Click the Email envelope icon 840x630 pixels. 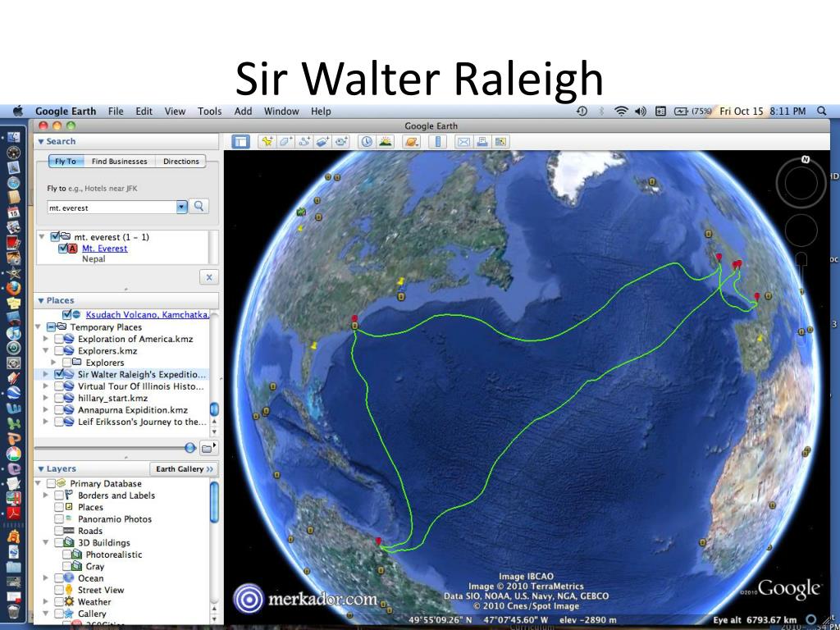coord(463,141)
